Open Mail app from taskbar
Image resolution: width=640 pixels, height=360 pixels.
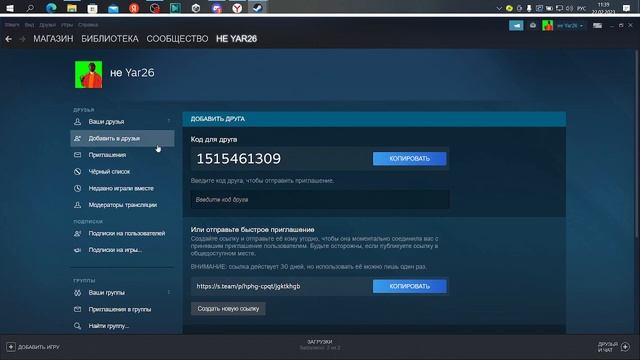coord(113,8)
